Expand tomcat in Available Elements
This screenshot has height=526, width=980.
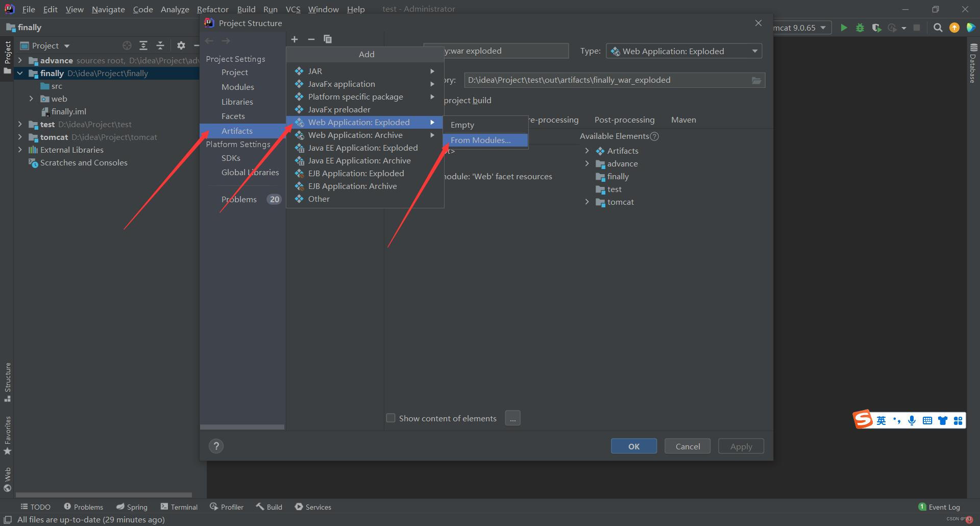point(587,202)
